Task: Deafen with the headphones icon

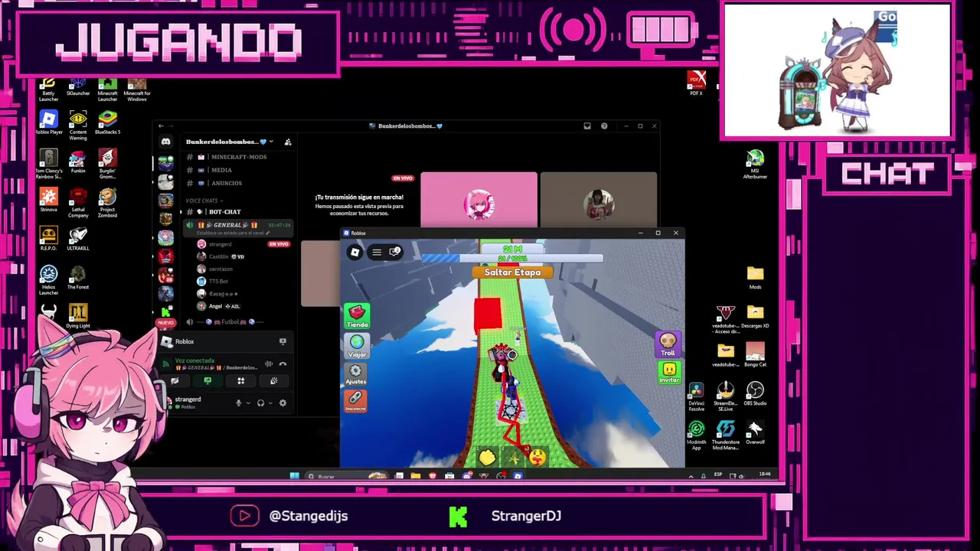Action: click(x=260, y=403)
